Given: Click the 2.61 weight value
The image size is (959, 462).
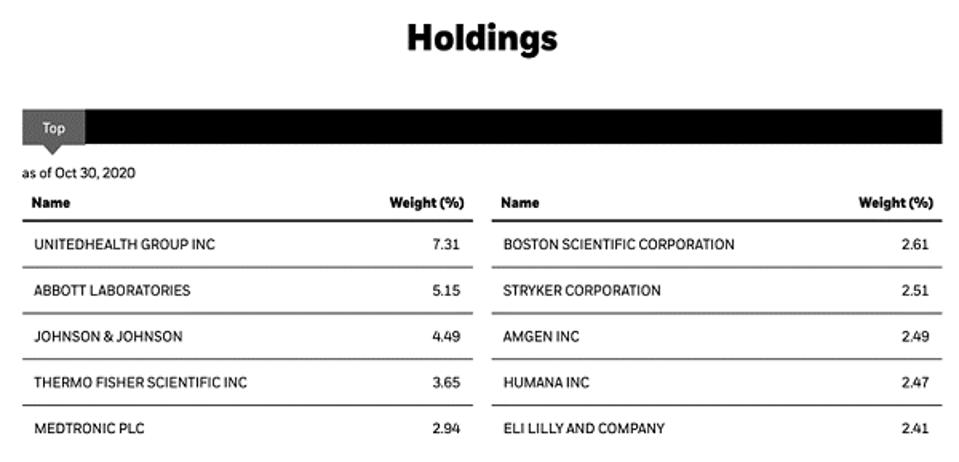Looking at the screenshot, I should pos(915,244).
